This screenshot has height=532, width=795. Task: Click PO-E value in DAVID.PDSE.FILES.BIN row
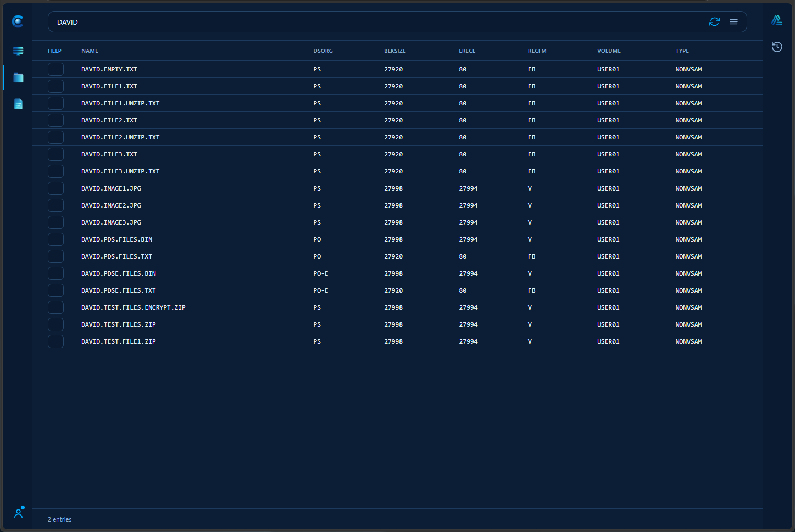321,273
